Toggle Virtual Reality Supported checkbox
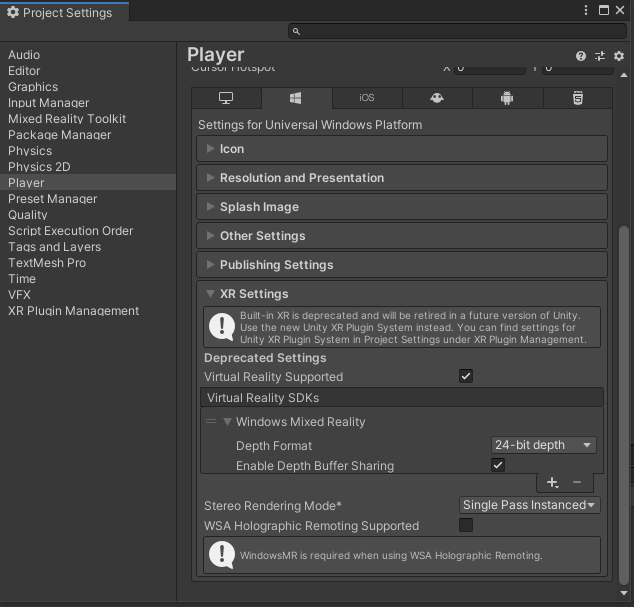Screen dimensions: 634x607 [x=466, y=376]
